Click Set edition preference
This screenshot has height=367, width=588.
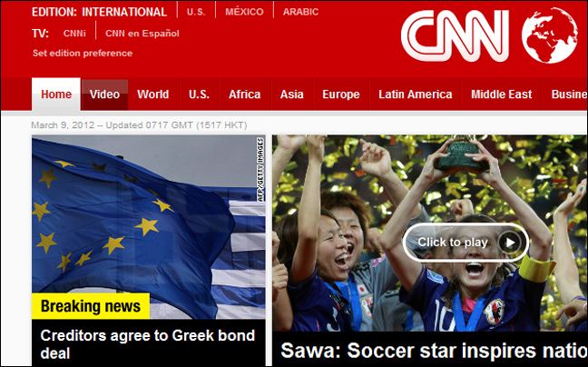point(83,54)
